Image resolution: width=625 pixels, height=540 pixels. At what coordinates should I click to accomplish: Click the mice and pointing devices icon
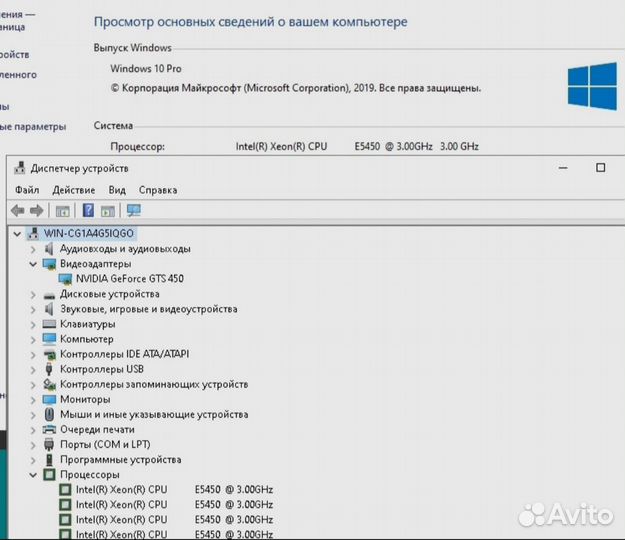(x=49, y=414)
